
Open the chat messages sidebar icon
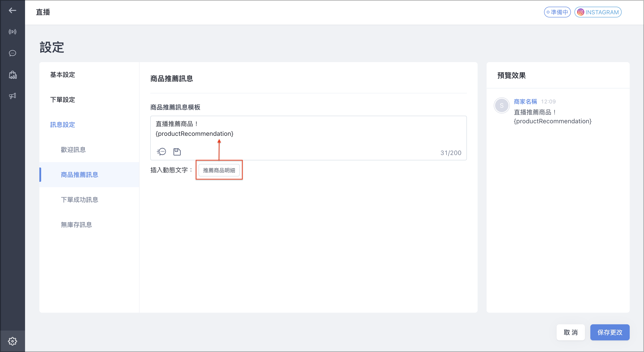coord(12,53)
